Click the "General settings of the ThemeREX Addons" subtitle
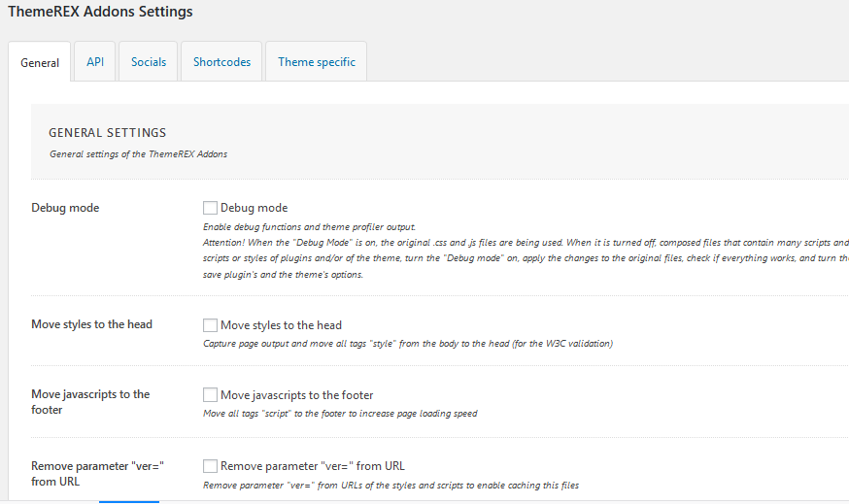This screenshot has height=504, width=849. coord(138,153)
